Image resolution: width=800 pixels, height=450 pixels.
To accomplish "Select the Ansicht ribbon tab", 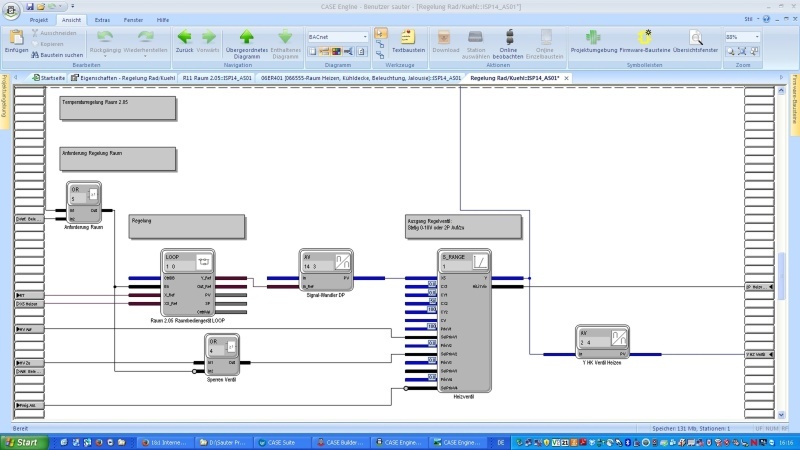I will click(71, 20).
